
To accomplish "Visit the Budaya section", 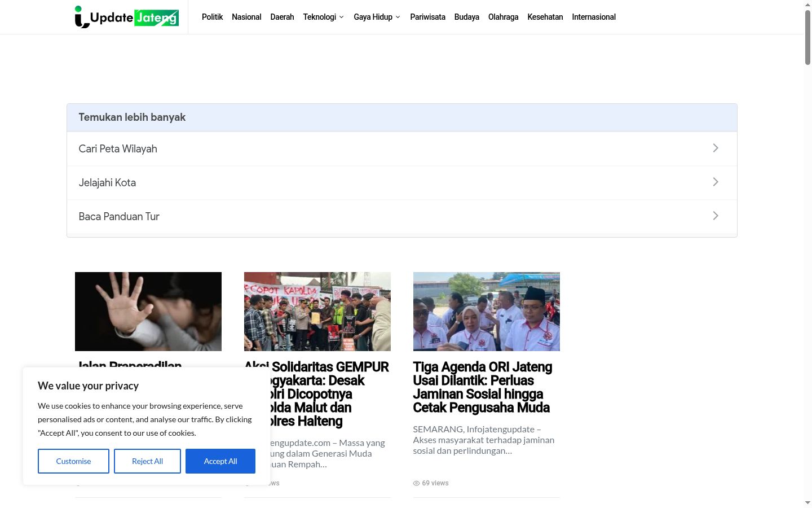I will [467, 17].
